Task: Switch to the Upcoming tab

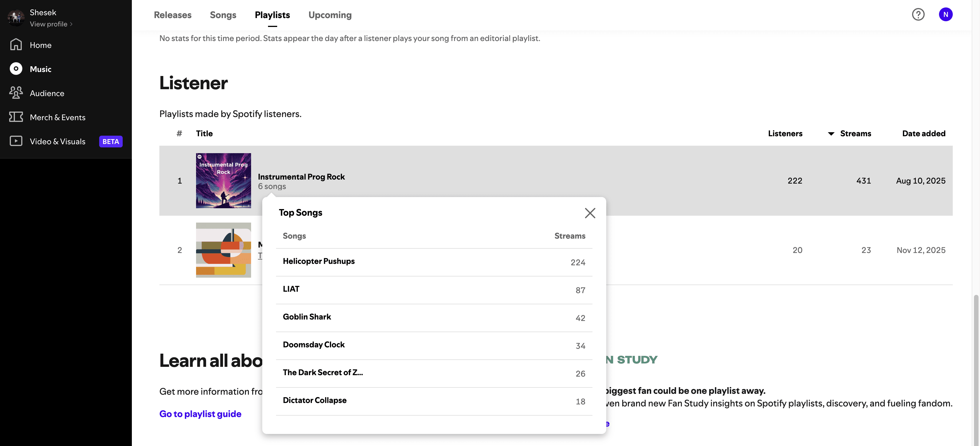Action: [329, 15]
